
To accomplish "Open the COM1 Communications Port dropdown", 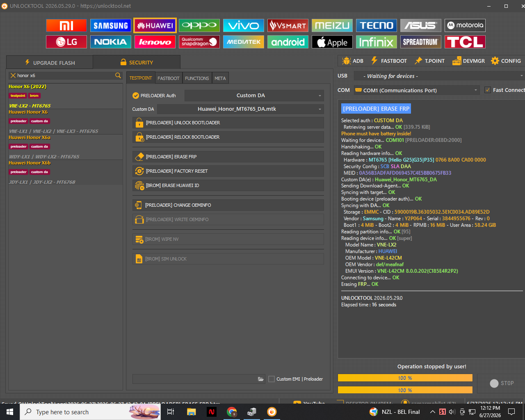I will click(x=417, y=90).
